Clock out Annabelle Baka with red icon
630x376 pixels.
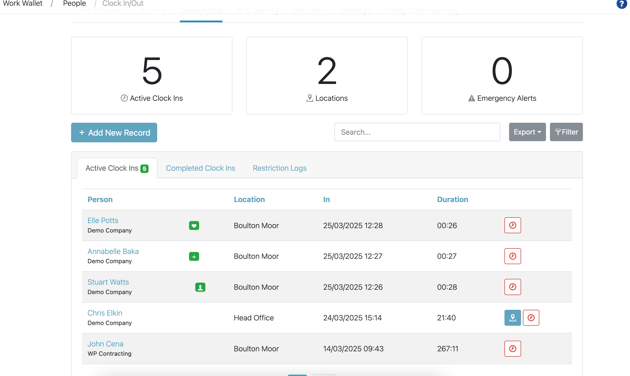point(512,256)
